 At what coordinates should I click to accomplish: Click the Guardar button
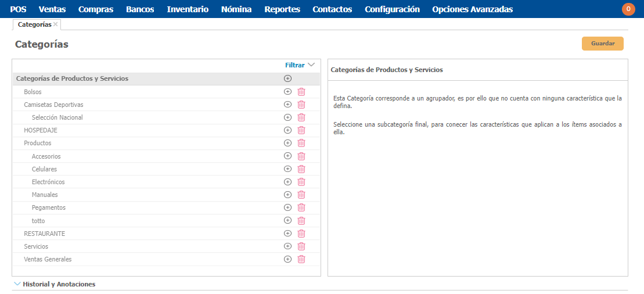(x=602, y=44)
